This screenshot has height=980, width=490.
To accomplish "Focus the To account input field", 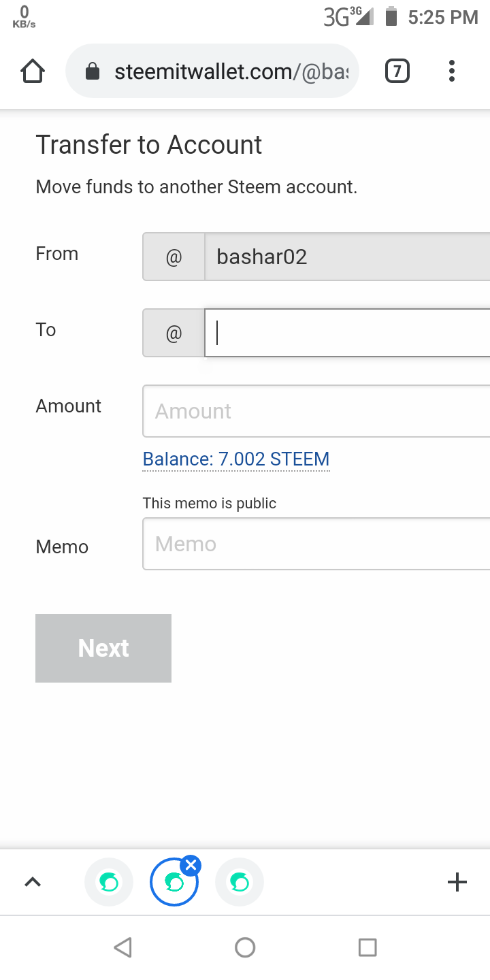I will coord(347,333).
